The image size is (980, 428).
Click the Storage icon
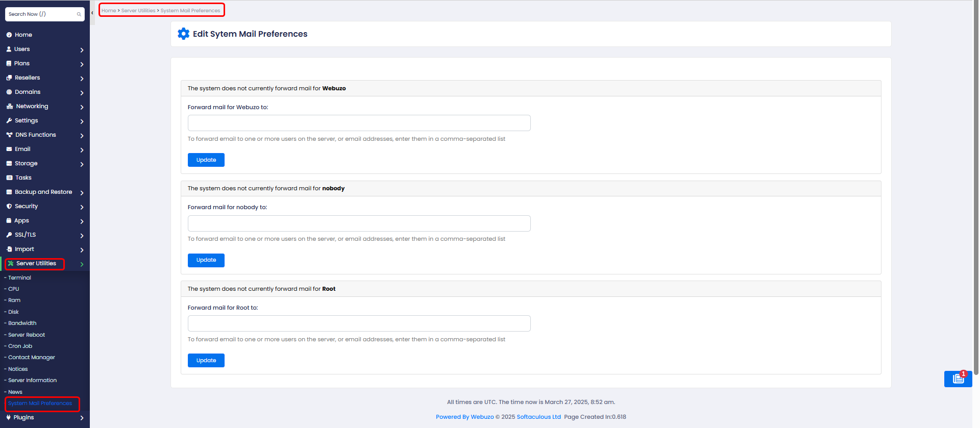pos(9,164)
